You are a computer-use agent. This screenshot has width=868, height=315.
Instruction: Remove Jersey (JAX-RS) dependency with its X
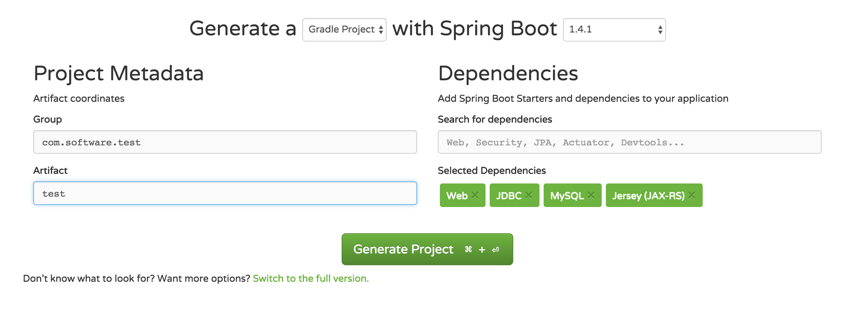692,195
